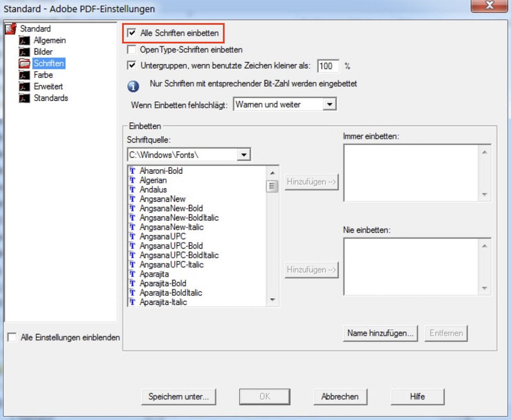Screen dimensions: 511x420
Task: Open the Allgemein settings page
Action: 50,40
